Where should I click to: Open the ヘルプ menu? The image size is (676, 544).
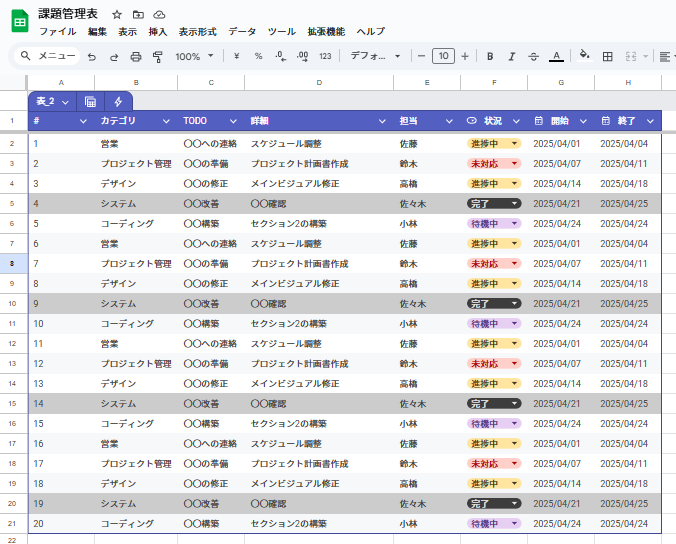tap(371, 31)
